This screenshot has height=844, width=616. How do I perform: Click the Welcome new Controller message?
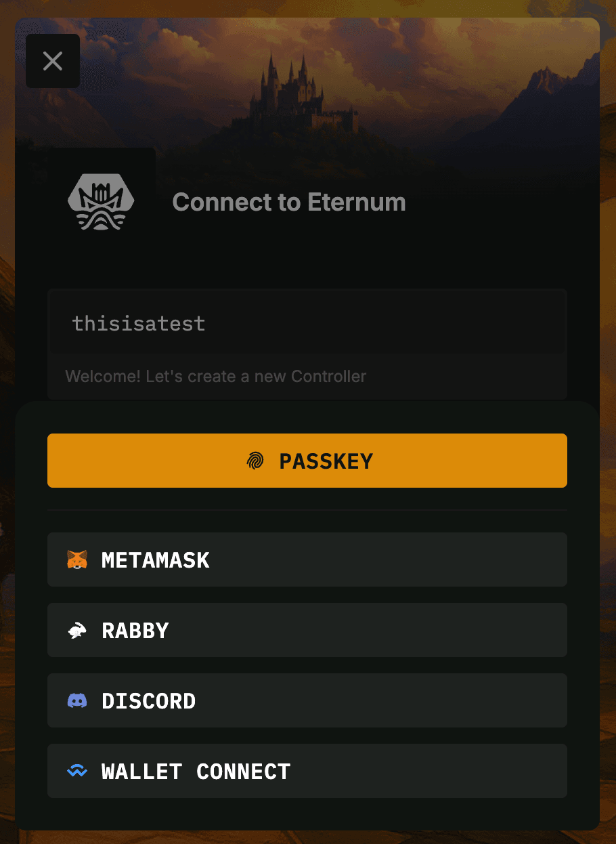click(x=216, y=376)
